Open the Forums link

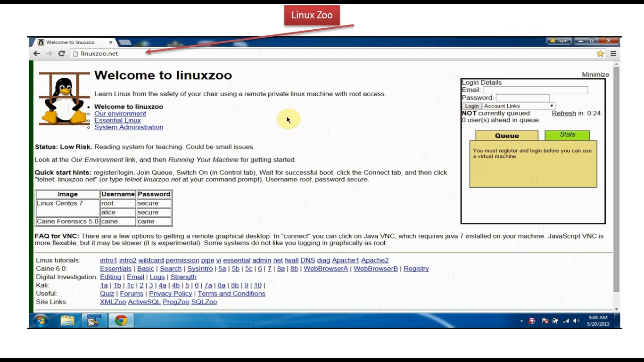(132, 294)
